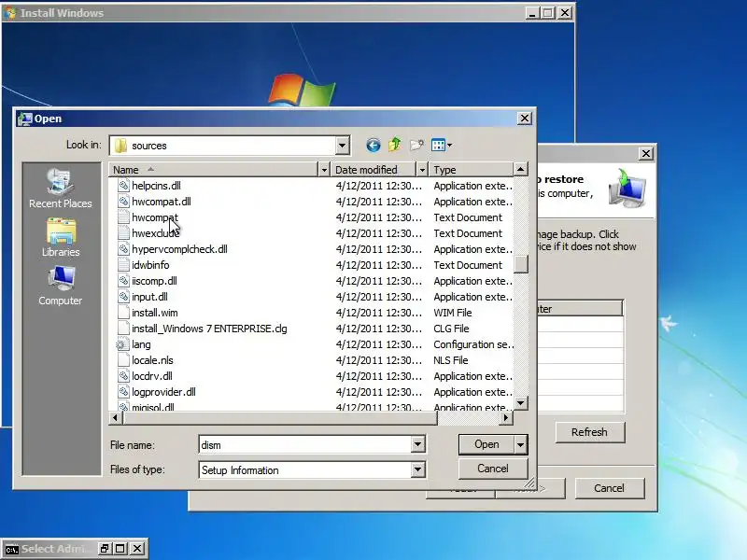
Task: Open Date modified column filter dropdown
Action: pyautogui.click(x=422, y=170)
